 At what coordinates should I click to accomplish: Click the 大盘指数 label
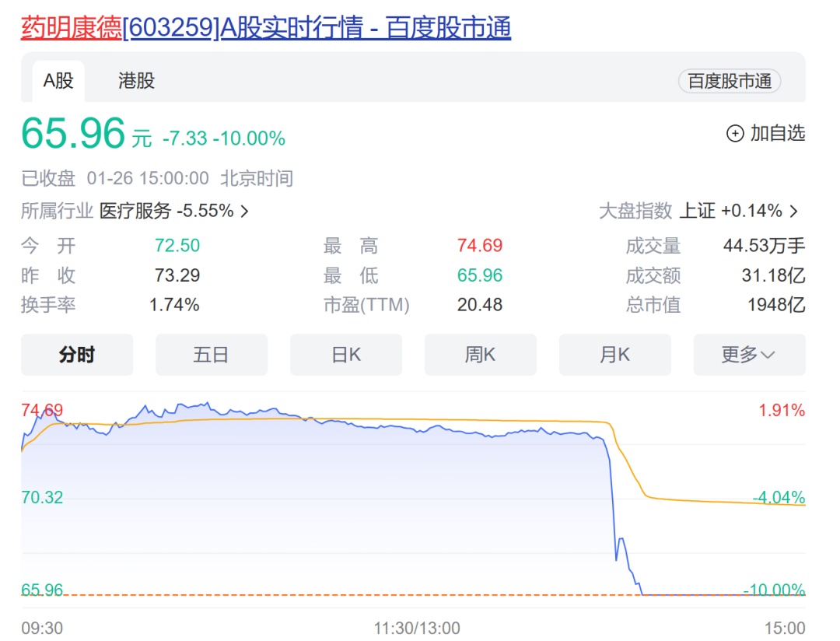pos(635,211)
